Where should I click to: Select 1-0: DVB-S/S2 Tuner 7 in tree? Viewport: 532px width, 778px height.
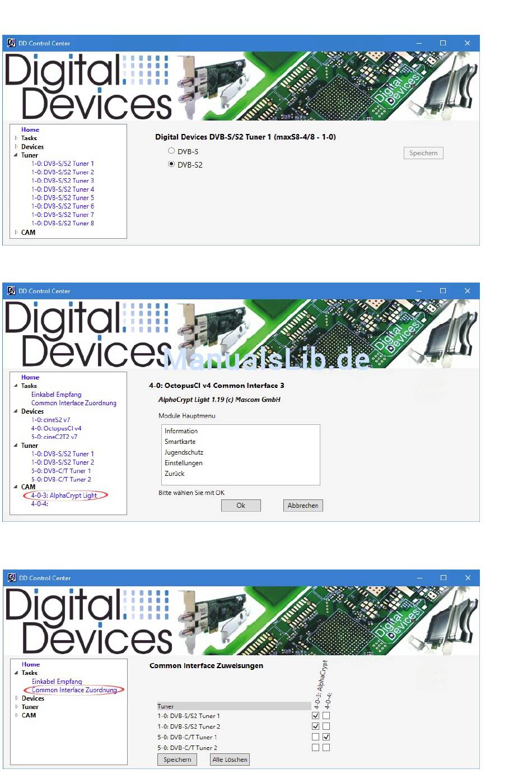click(63, 215)
